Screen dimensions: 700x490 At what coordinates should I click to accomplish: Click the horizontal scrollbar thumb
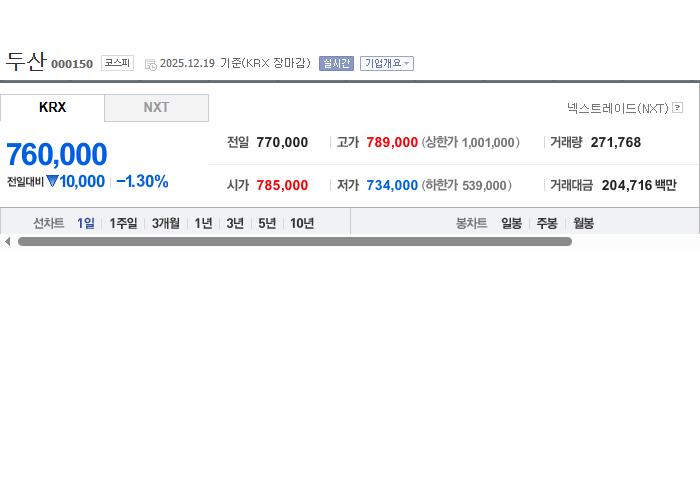tap(295, 241)
